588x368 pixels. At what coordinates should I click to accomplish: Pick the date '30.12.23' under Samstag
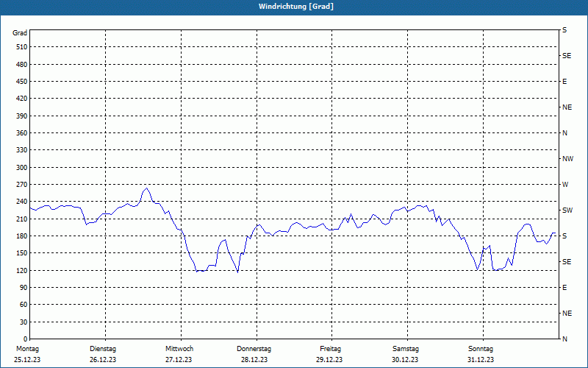click(405, 360)
